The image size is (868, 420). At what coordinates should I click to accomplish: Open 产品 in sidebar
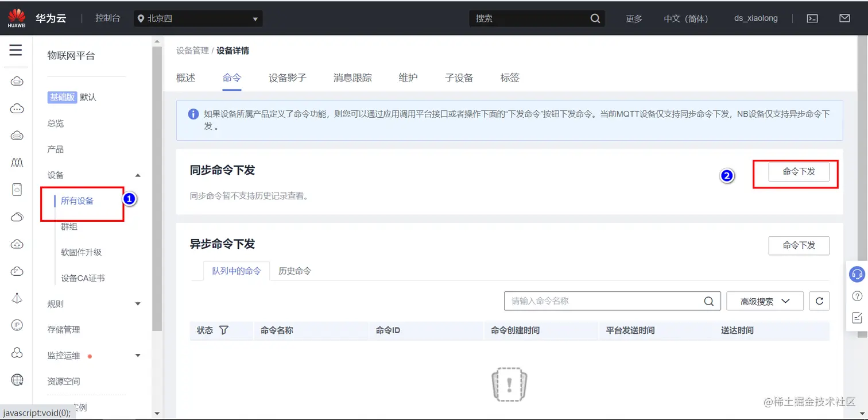pyautogui.click(x=56, y=149)
